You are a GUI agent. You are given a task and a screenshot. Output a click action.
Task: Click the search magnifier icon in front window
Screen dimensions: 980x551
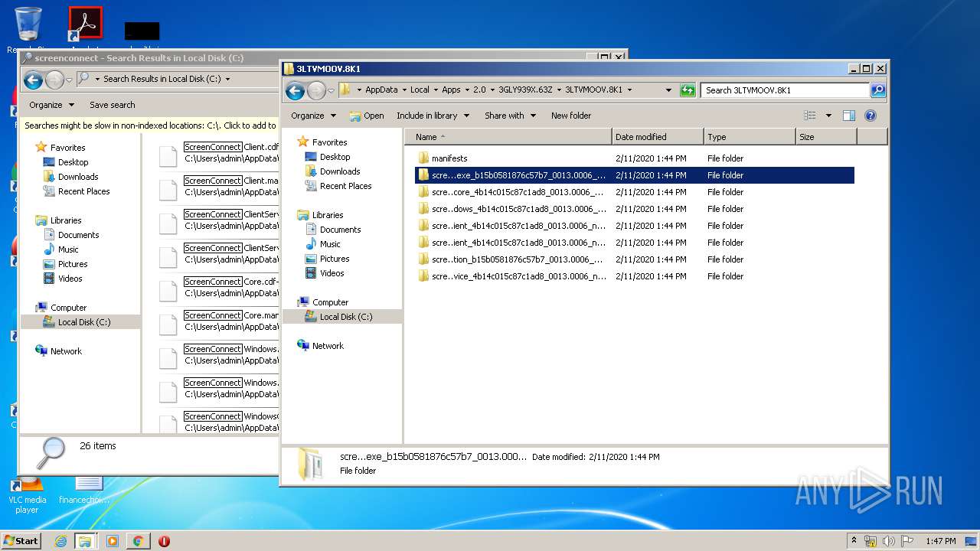tap(878, 90)
